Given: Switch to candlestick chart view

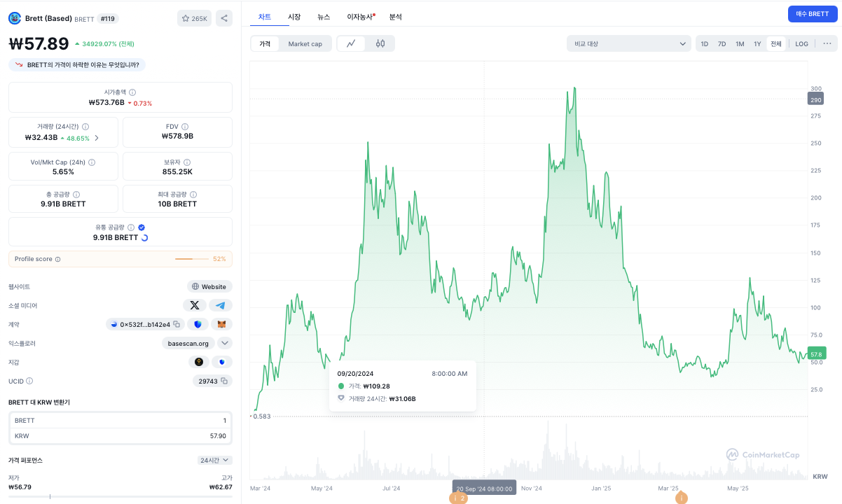Looking at the screenshot, I should click(x=380, y=43).
